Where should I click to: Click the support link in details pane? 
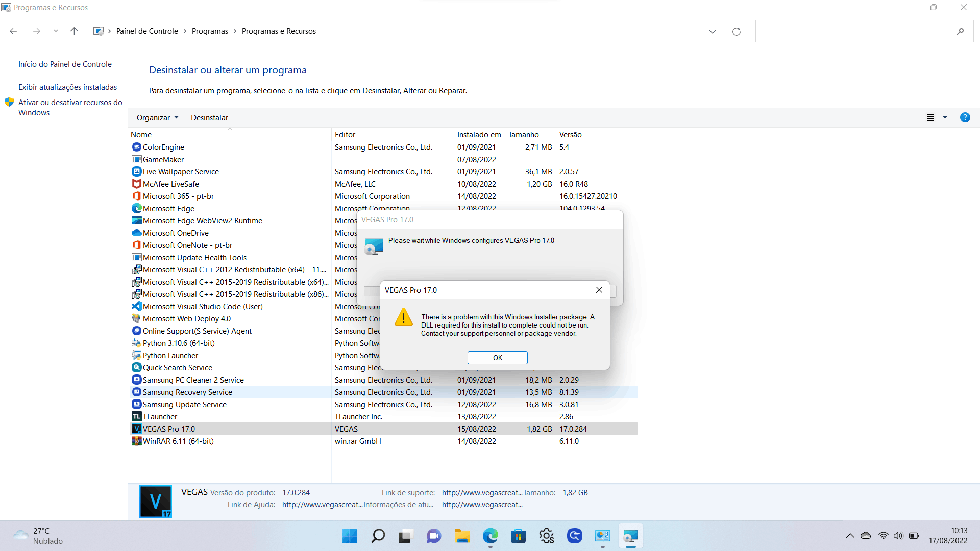pyautogui.click(x=482, y=493)
